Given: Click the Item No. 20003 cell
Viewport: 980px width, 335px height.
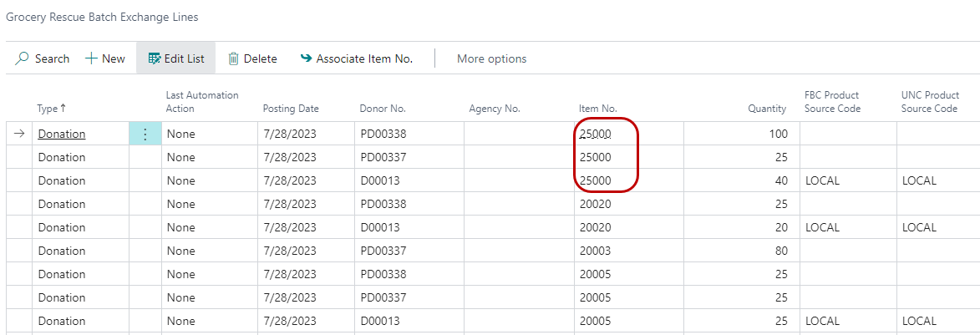Looking at the screenshot, I should 596,251.
